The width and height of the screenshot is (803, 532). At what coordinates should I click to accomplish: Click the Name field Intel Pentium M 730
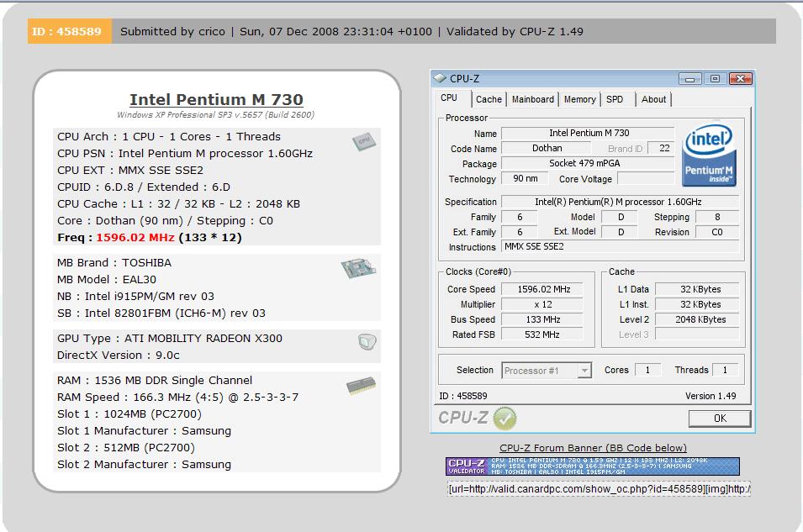pos(589,133)
